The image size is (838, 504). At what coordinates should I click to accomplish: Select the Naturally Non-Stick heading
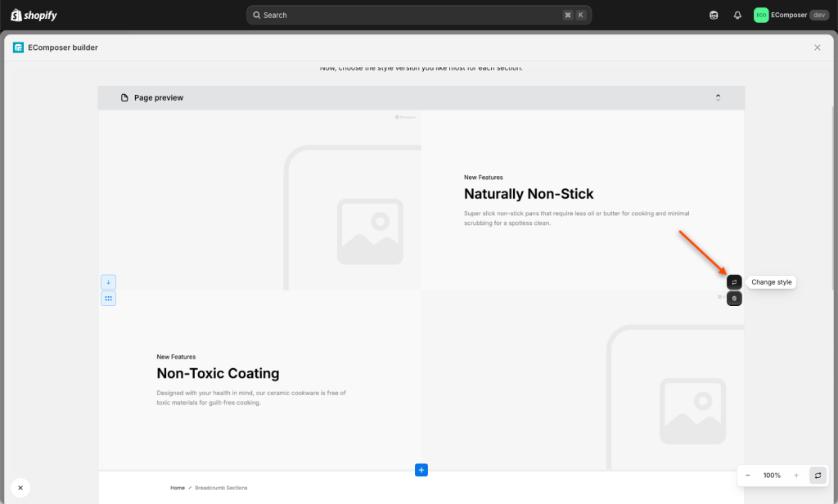(x=529, y=194)
